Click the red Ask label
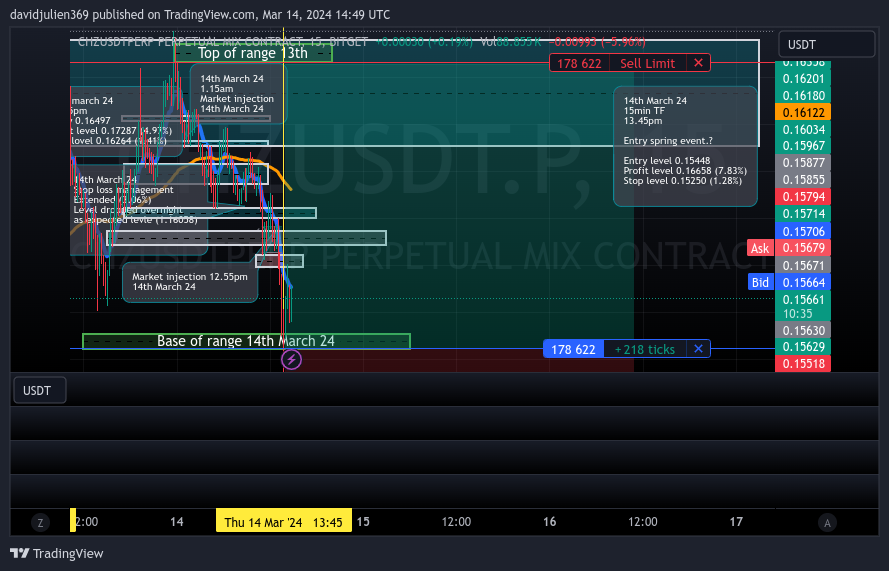The image size is (889, 571). 760,248
